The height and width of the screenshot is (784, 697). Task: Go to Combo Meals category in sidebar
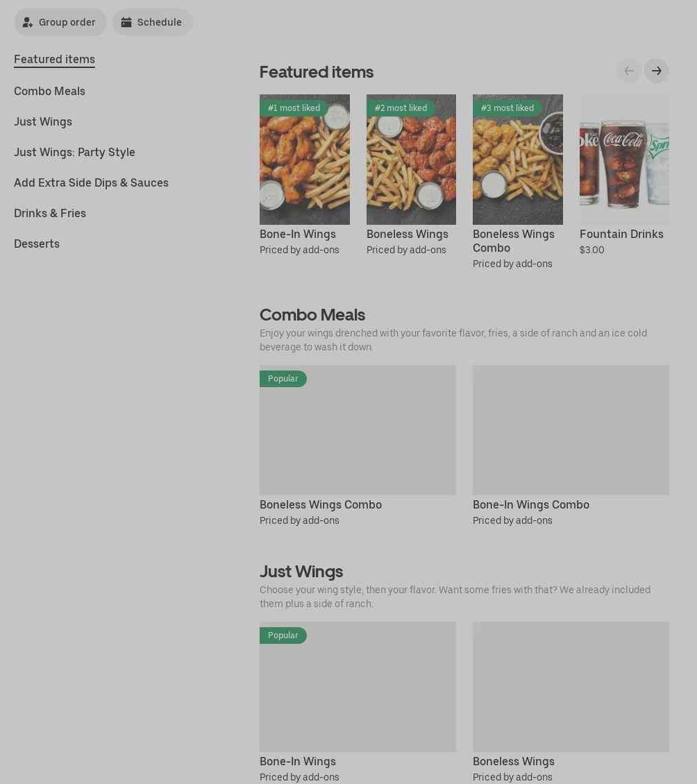[x=49, y=91]
